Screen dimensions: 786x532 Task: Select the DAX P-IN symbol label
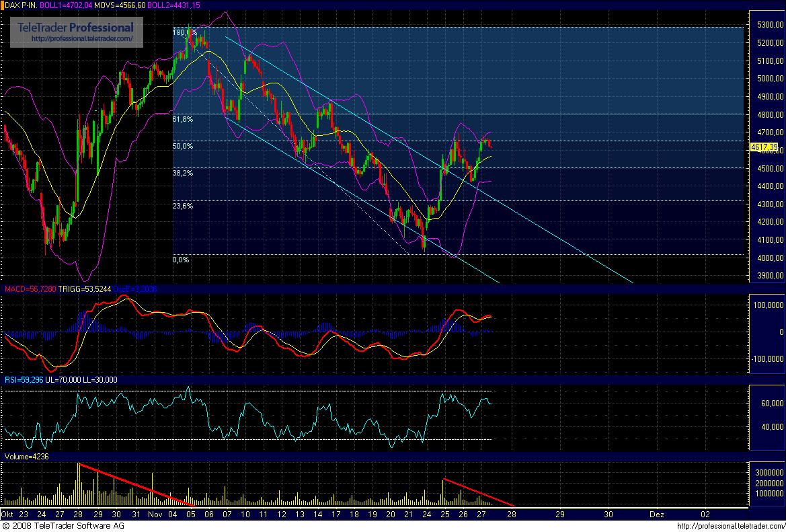tap(19, 5)
